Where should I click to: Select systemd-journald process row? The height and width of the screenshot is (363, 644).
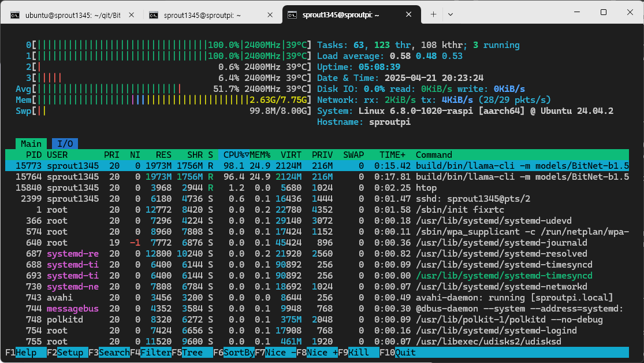point(317,243)
